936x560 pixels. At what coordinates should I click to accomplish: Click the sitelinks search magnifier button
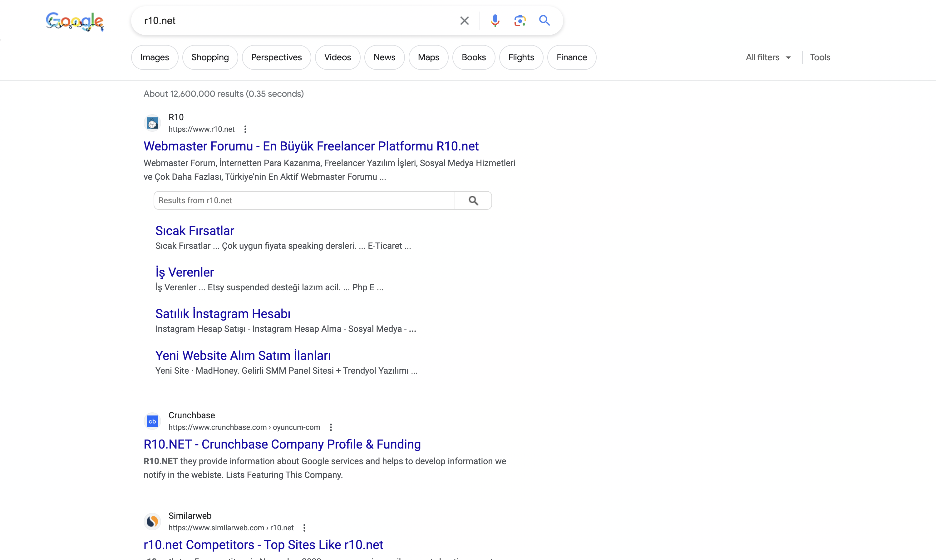click(x=473, y=200)
